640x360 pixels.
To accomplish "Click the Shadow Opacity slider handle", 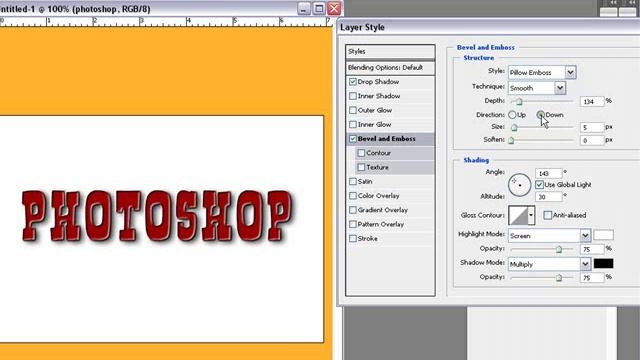I will tap(559, 278).
